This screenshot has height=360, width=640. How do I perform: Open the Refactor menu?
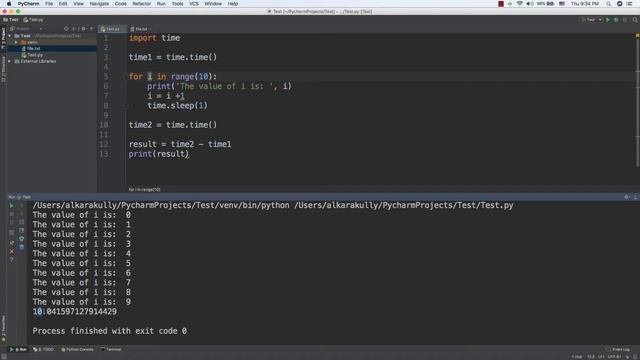142,4
